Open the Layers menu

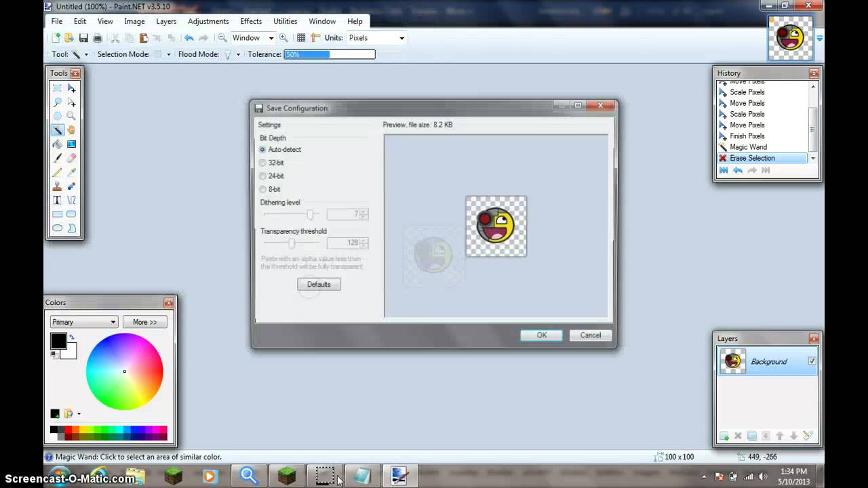pyautogui.click(x=166, y=21)
